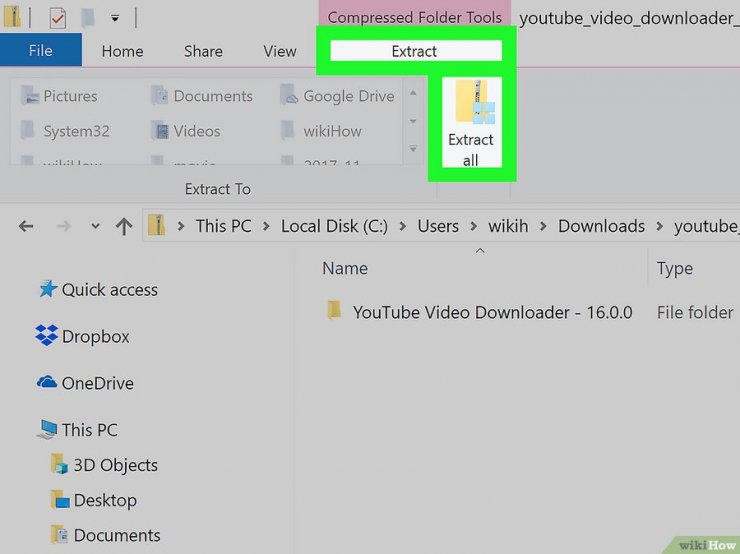
Task: Switch to the Home tab
Action: coord(122,51)
